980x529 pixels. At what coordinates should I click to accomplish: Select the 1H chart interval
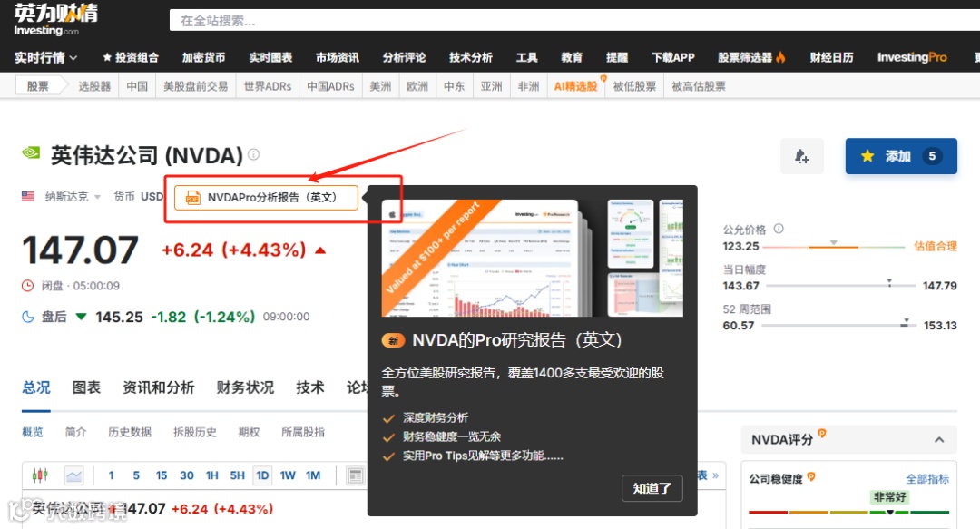211,475
